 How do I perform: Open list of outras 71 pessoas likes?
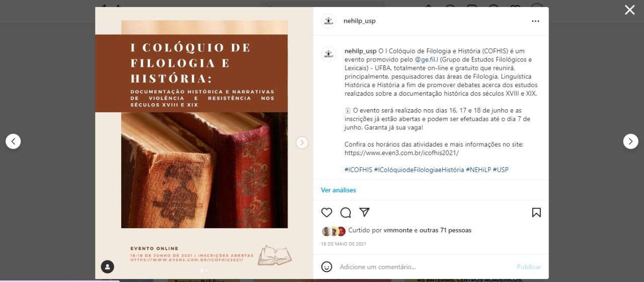click(445, 230)
